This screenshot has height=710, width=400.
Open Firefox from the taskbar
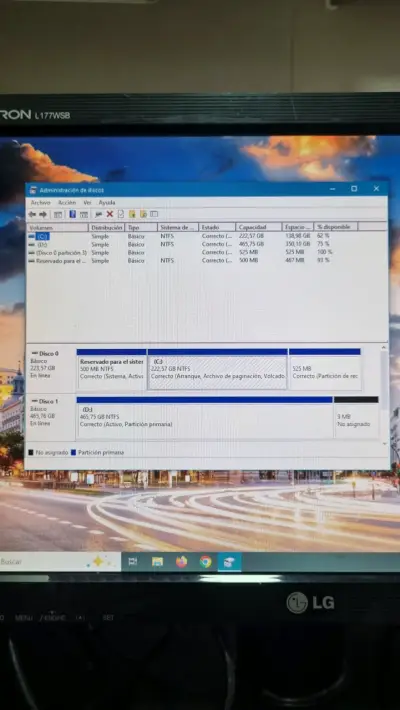click(x=182, y=561)
